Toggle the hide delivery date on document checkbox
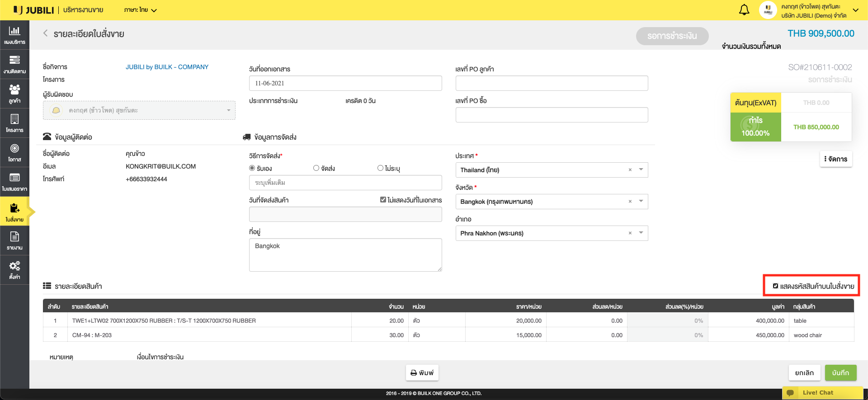 pyautogui.click(x=383, y=200)
